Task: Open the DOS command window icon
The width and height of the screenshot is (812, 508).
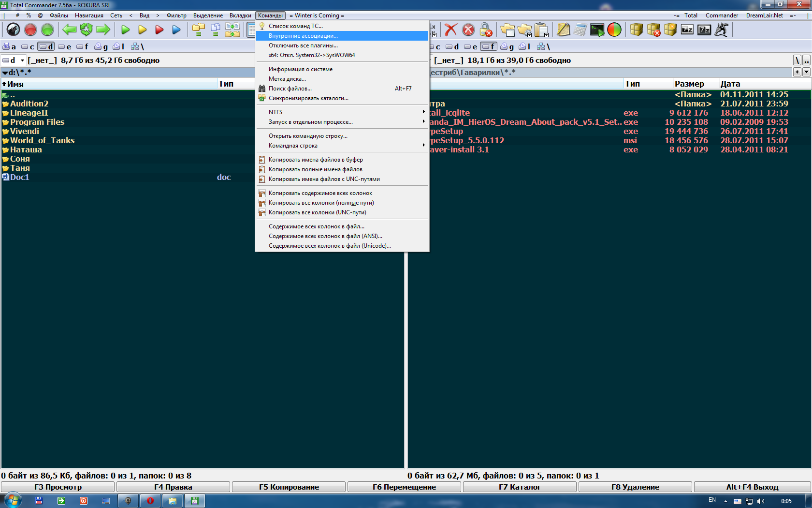Action: 596,30
